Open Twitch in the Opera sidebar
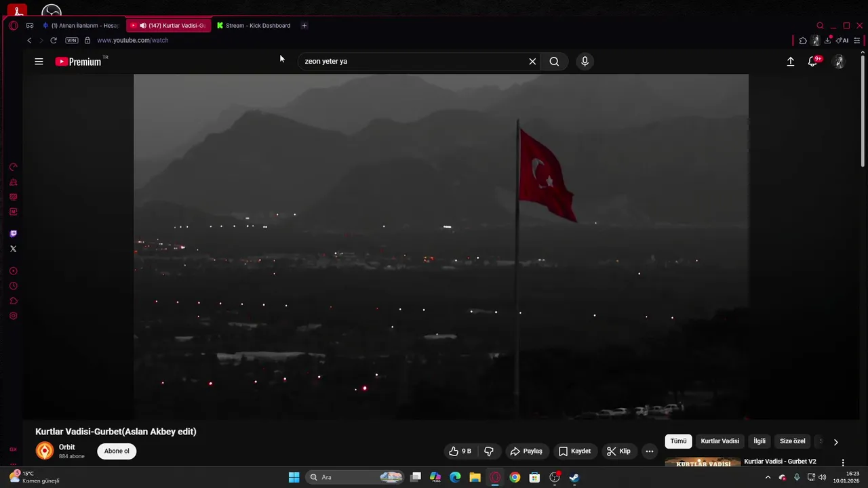This screenshot has width=868, height=488. [13, 234]
